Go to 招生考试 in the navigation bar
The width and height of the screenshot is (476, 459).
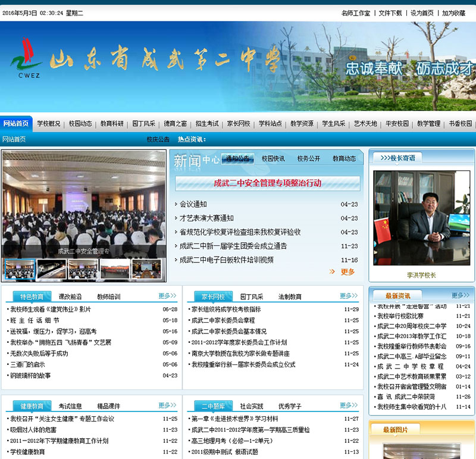point(207,124)
